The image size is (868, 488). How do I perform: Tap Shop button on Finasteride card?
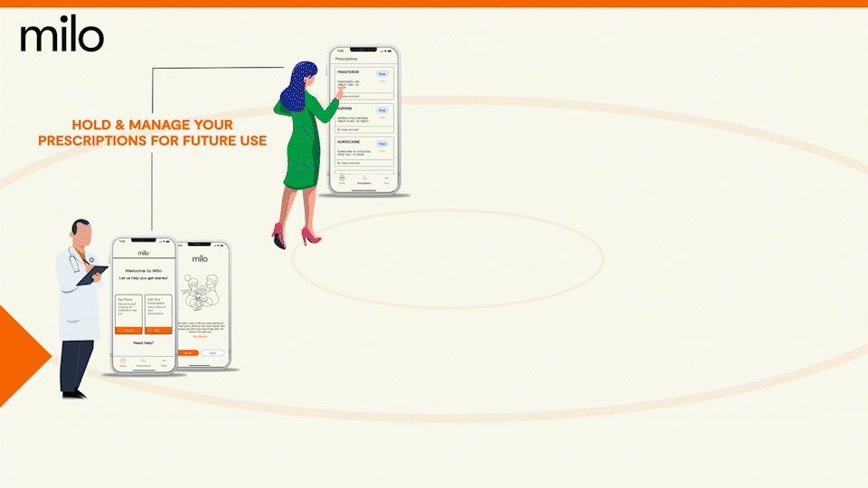(382, 73)
